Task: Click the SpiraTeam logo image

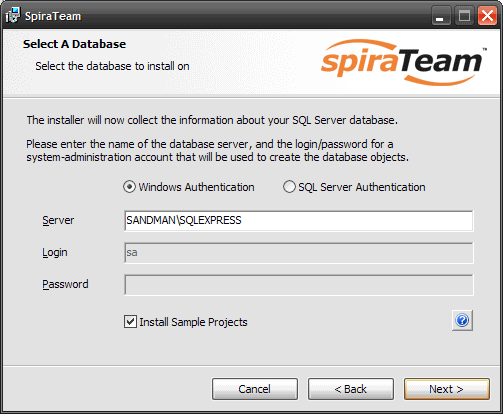Action: point(403,62)
